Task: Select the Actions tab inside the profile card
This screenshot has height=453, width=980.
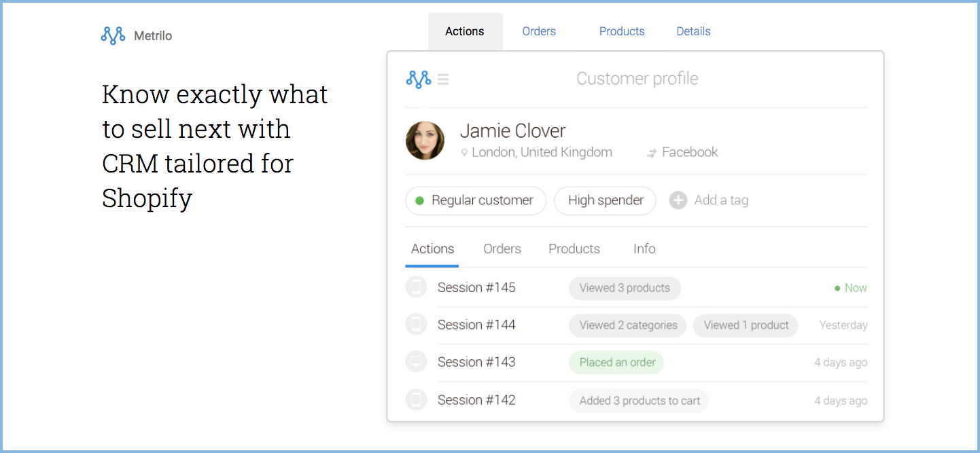Action: click(432, 249)
